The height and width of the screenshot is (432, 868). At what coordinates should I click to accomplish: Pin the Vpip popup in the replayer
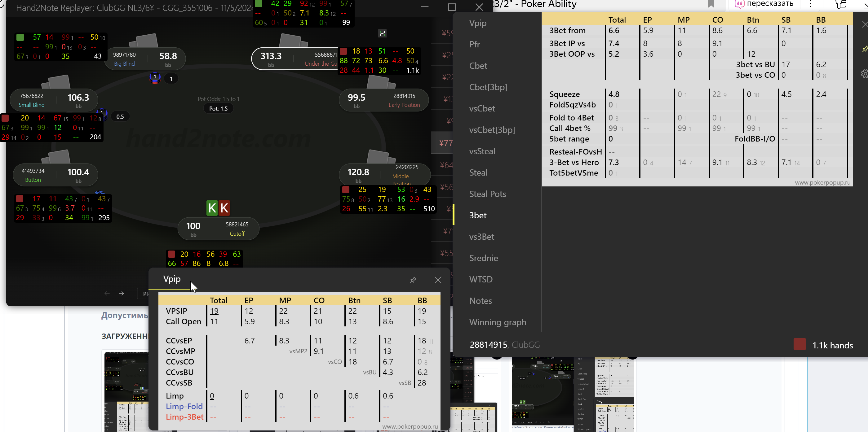click(413, 280)
